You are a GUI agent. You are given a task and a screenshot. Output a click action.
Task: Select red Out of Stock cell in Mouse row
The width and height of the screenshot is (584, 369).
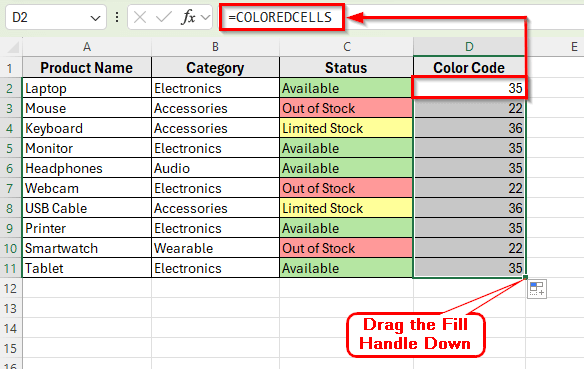point(346,108)
